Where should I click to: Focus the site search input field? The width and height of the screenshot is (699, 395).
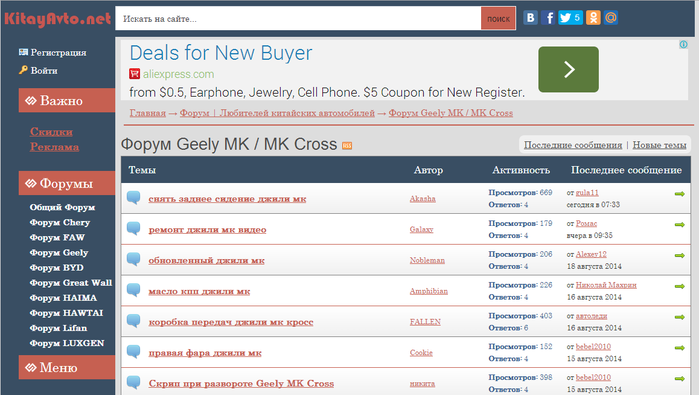pyautogui.click(x=298, y=19)
